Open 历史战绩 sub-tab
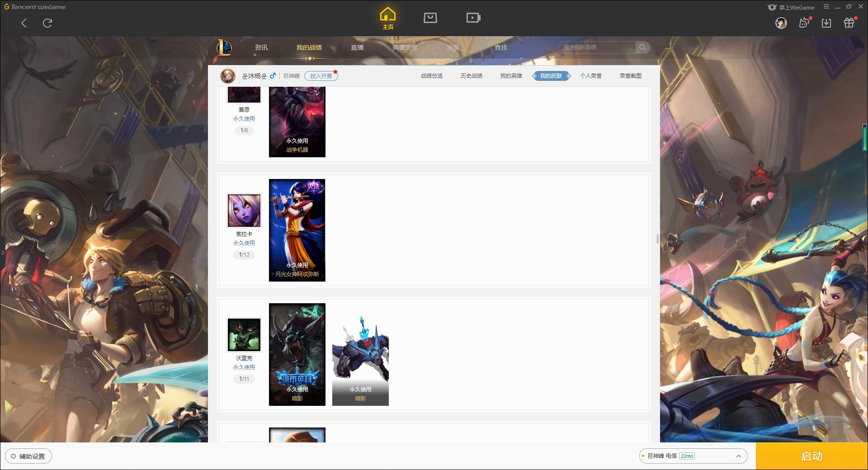Viewport: 868px width, 470px height. pos(472,76)
